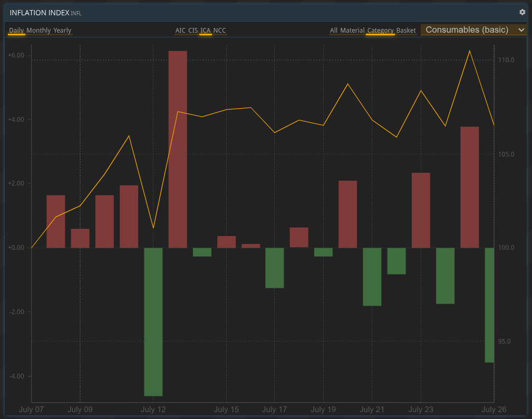Screen dimensions: 532x419
Task: Switch to Yearly time range
Action: tap(62, 30)
